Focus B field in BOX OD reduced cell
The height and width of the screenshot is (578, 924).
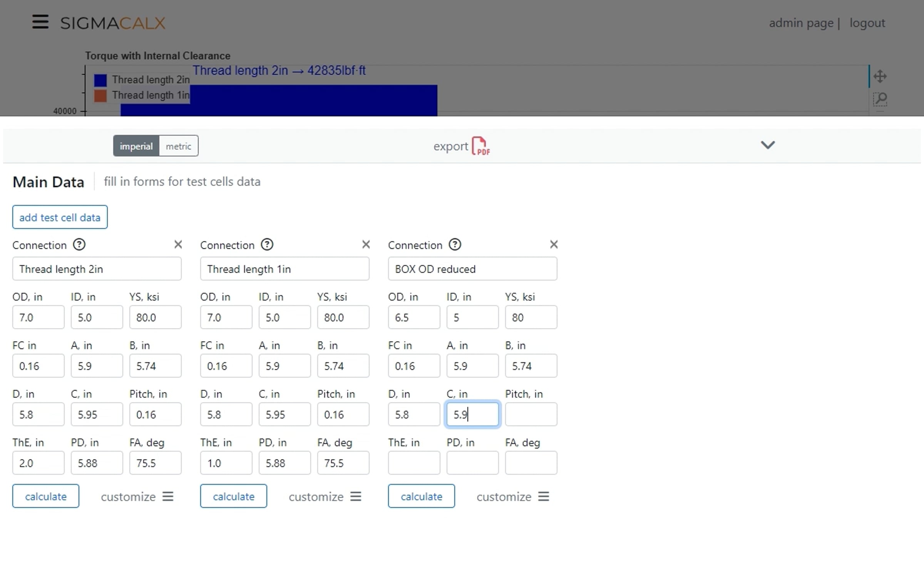(531, 366)
